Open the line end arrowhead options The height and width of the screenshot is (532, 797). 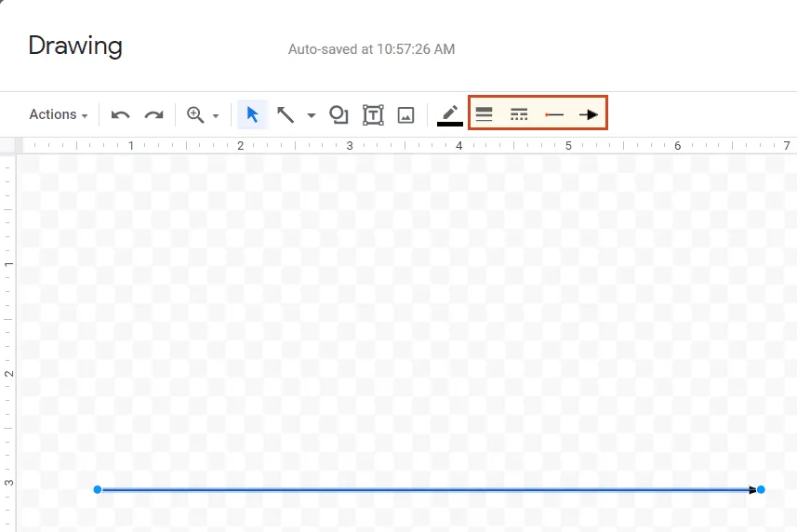pyautogui.click(x=589, y=114)
